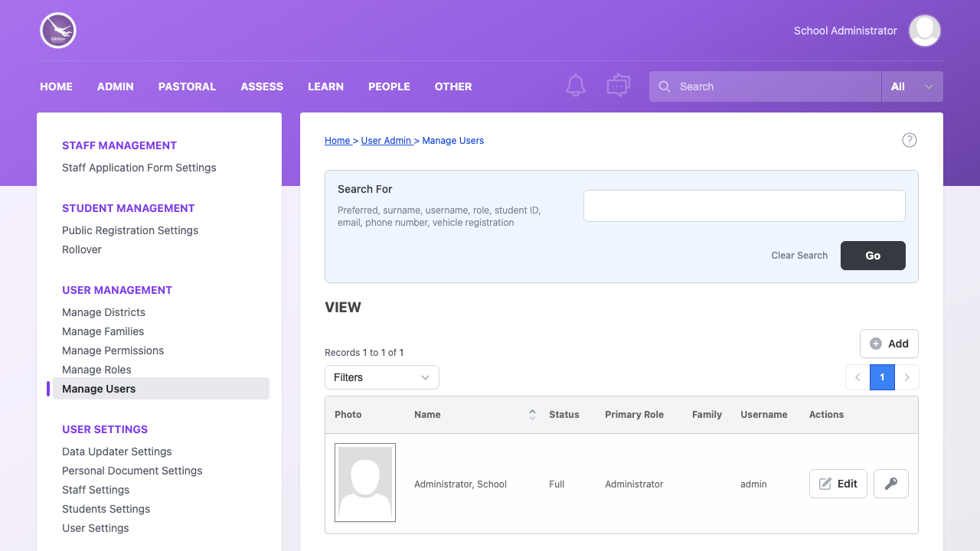Open Staff Application Form Settings

139,168
